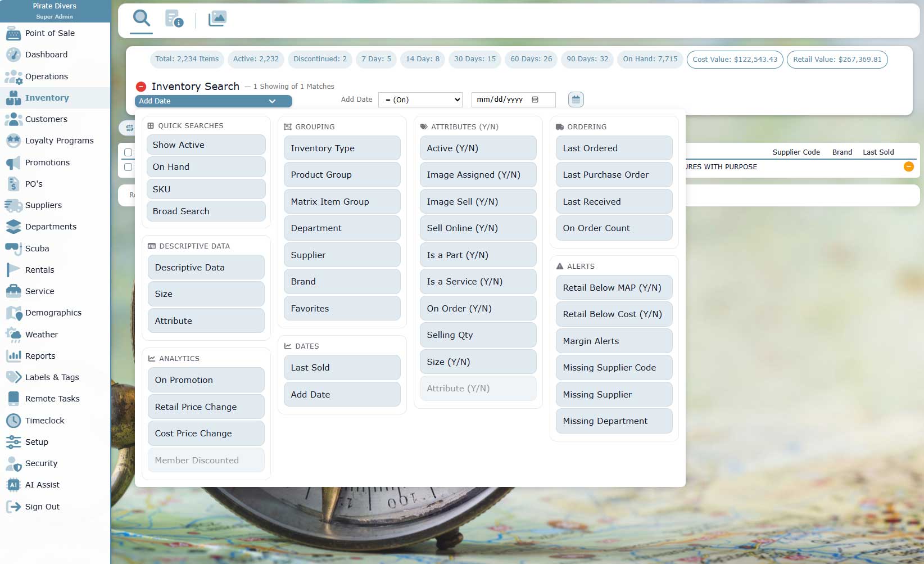Select the Favorites grouping option
924x564 pixels.
342,309
